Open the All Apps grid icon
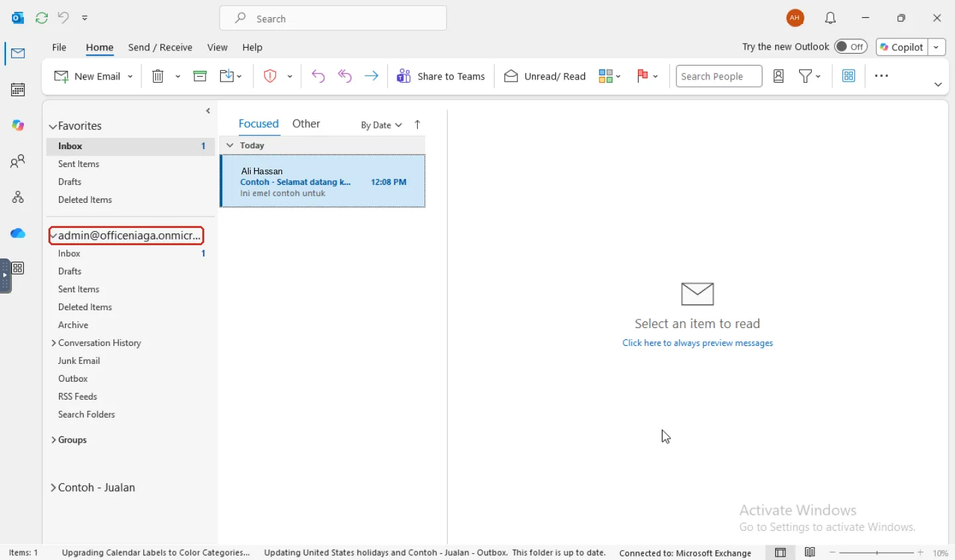This screenshot has height=560, width=955. [x=850, y=76]
